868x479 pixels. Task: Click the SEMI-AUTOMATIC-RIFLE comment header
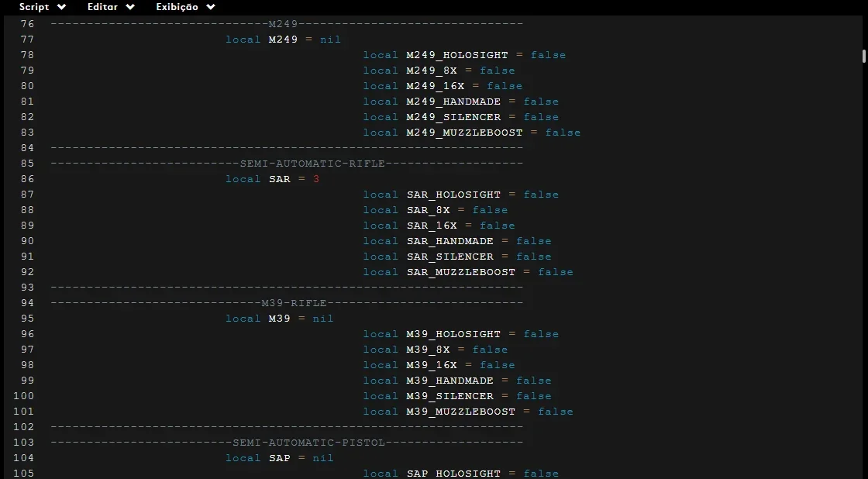[312, 164]
